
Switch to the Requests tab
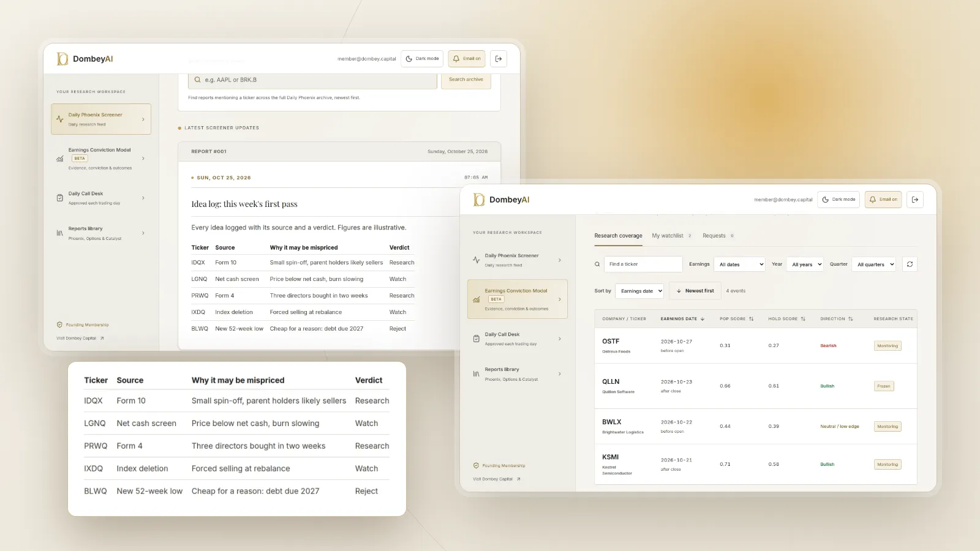click(718, 236)
